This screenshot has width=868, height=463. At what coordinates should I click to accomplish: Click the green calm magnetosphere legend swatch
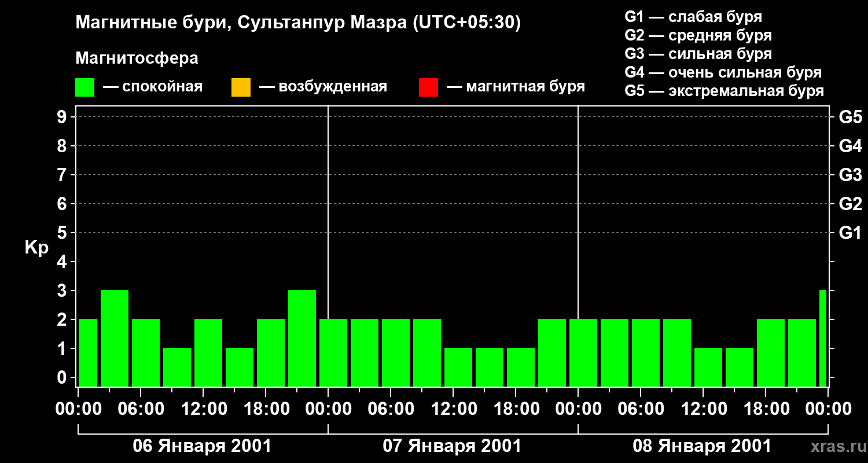[85, 87]
